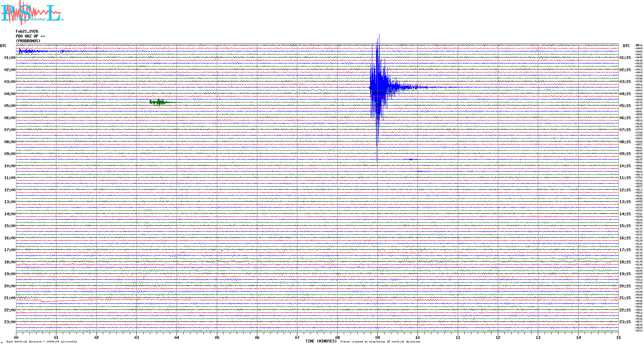Click the PDO HHZ HP station text
Image resolution: width=644 pixels, height=346 pixels.
click(30, 36)
